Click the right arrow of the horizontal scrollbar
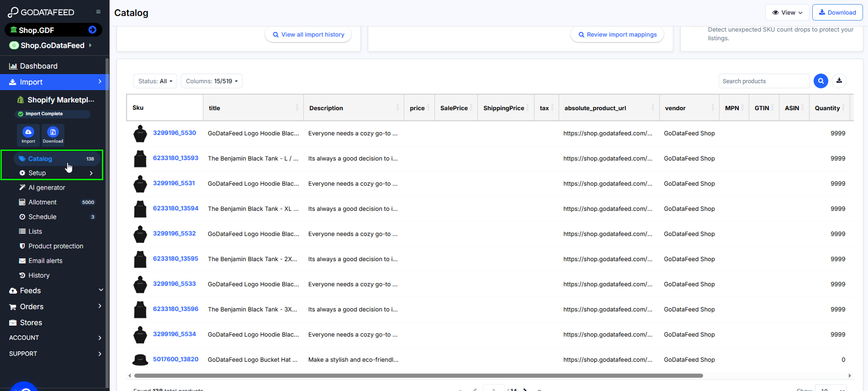This screenshot has width=868, height=391. click(x=850, y=376)
